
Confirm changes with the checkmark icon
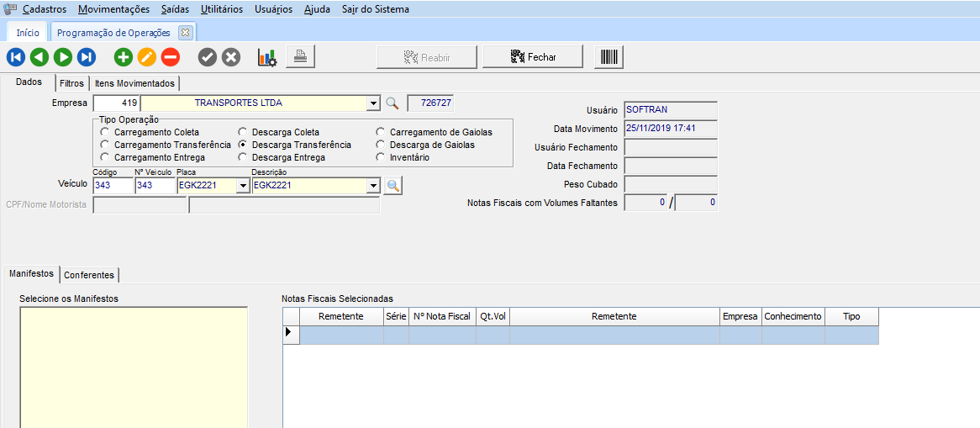pyautogui.click(x=208, y=57)
